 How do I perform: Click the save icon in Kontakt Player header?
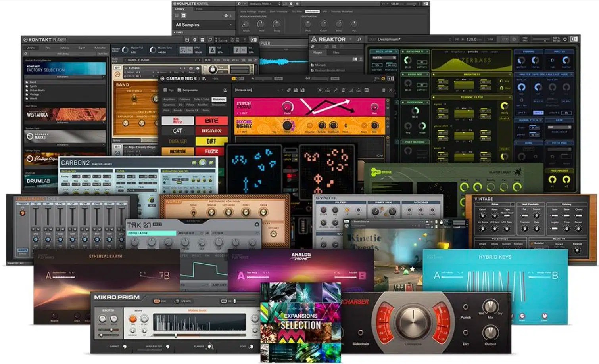(x=187, y=40)
